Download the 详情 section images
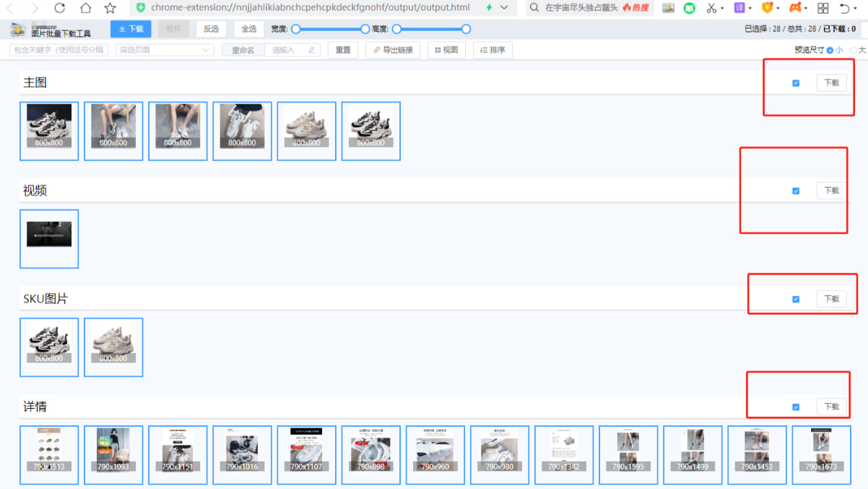The width and height of the screenshot is (868, 489). 831,407
